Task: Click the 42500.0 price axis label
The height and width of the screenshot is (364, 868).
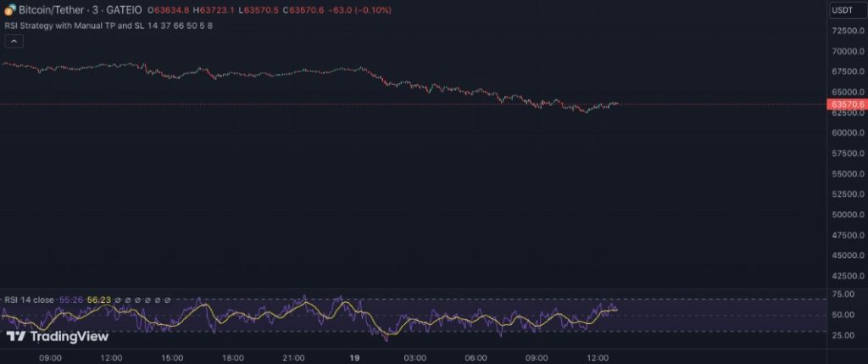Action: coord(848,276)
